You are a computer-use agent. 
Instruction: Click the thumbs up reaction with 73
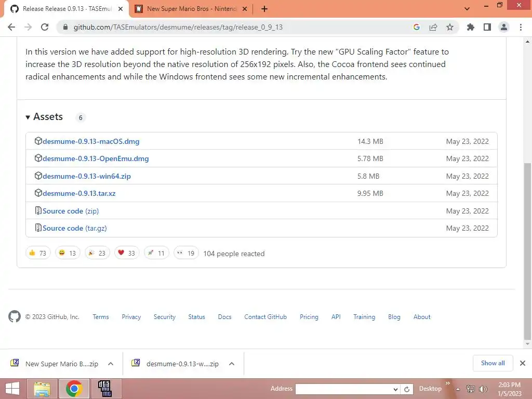(x=38, y=253)
